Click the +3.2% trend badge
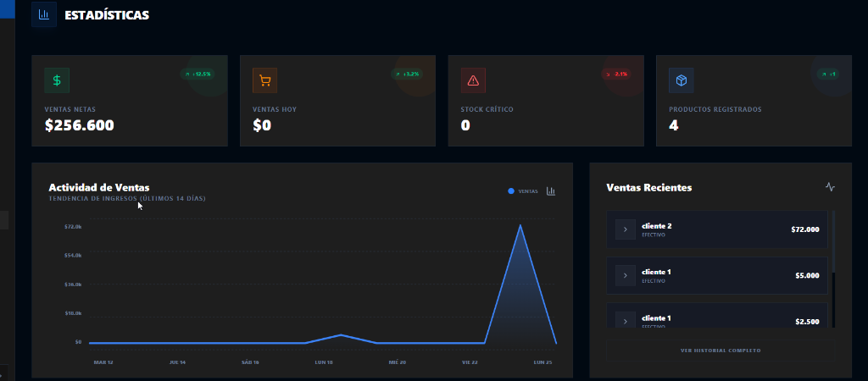 click(x=407, y=74)
